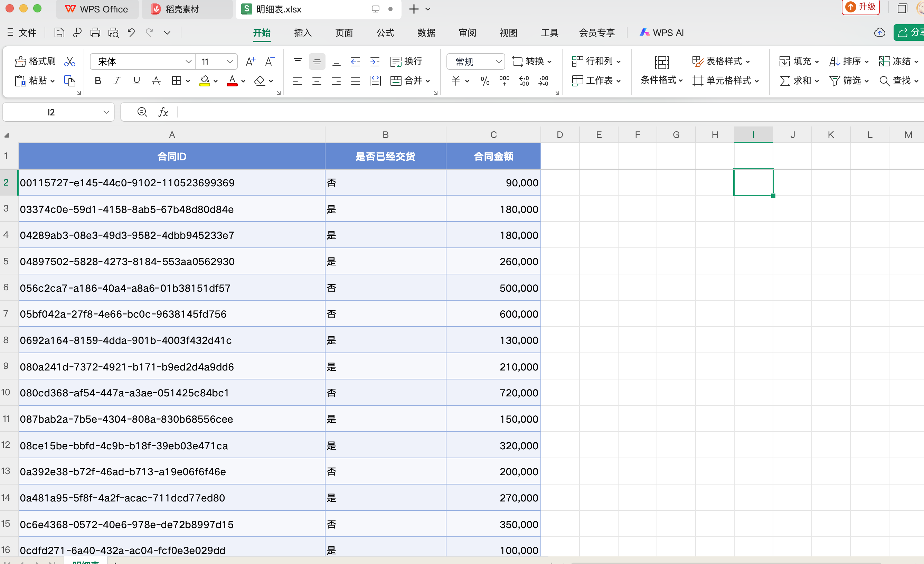This screenshot has height=564, width=924.
Task: Toggle bold formatting
Action: pos(98,81)
